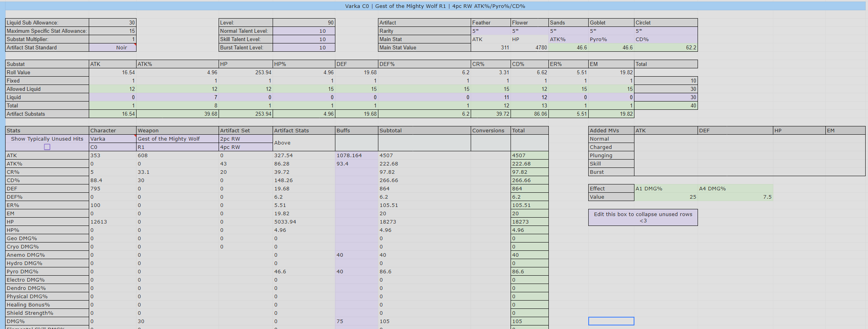Image resolution: width=868 pixels, height=329 pixels.
Task: Click the A4 DMG% value 7.5
Action: click(735, 197)
